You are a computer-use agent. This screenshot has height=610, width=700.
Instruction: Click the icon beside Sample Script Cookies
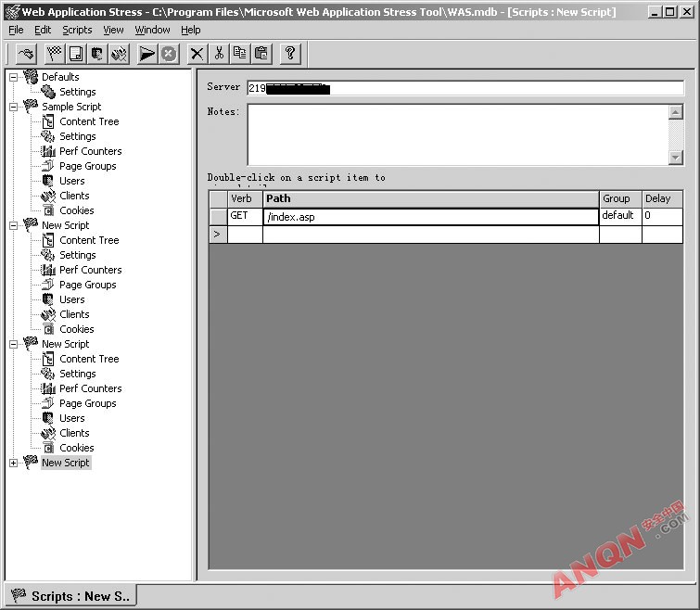[48, 210]
